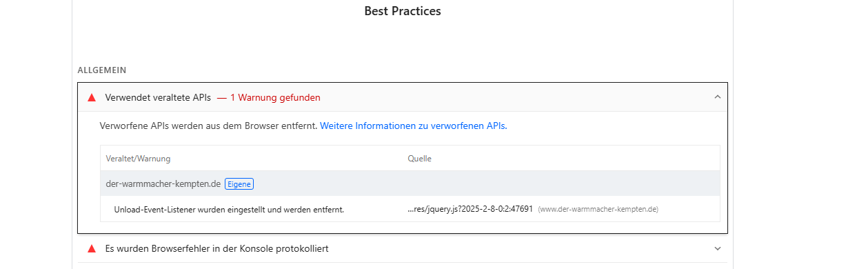Click the 1 Warnung gefunden text
This screenshot has width=868, height=269.
coord(274,98)
